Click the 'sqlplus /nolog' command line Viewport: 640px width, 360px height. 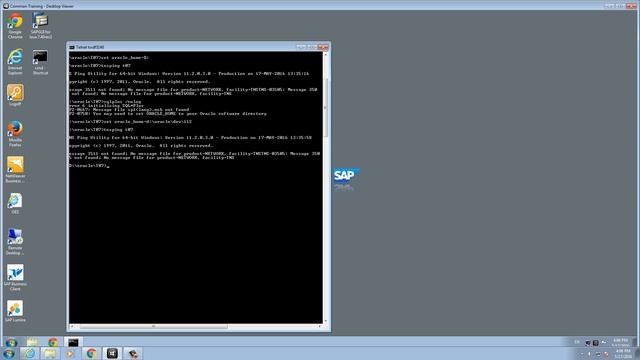pos(105,102)
